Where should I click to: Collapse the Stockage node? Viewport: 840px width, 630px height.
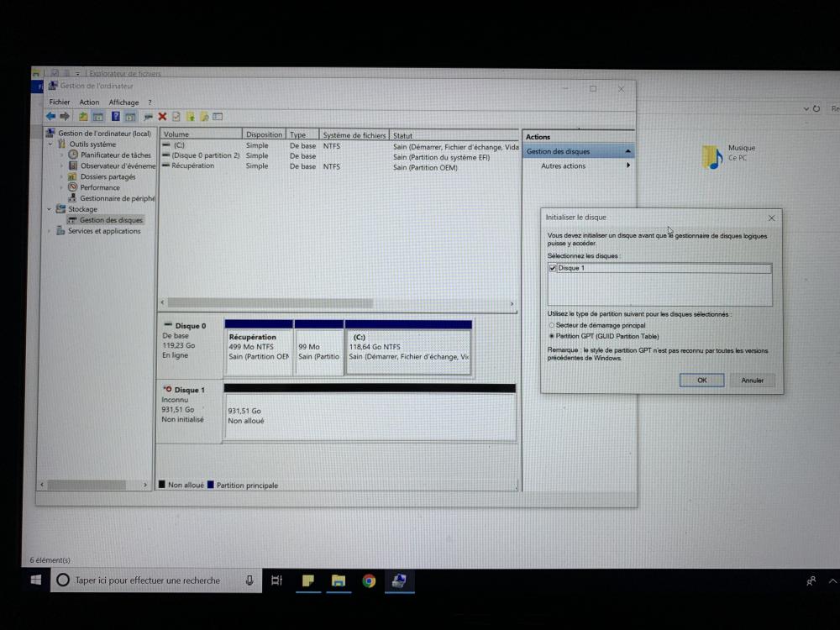pos(50,209)
